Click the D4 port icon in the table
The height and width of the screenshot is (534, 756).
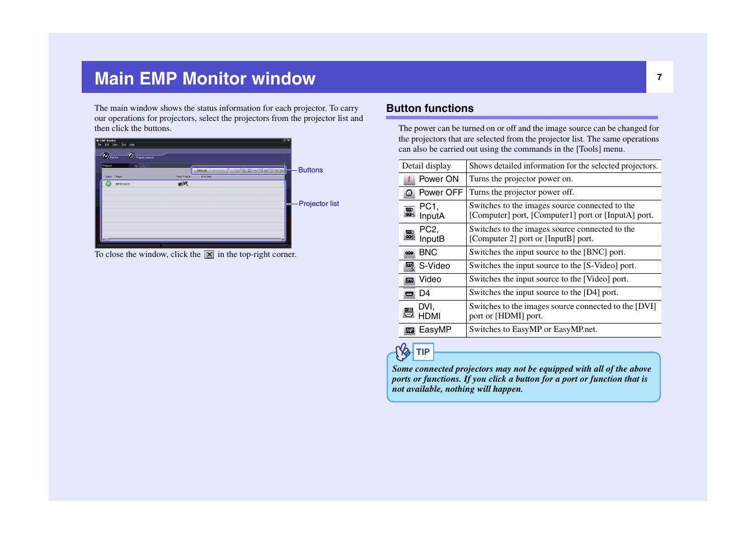pyautogui.click(x=410, y=294)
